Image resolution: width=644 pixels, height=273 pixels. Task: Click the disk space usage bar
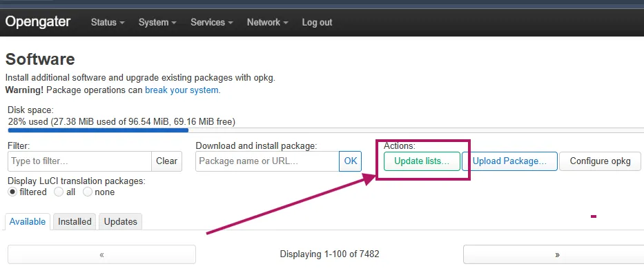pos(326,130)
